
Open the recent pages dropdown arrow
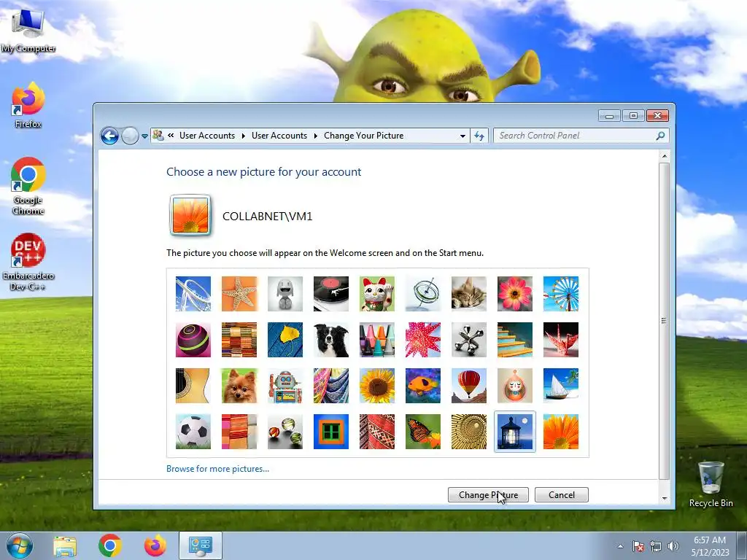tap(144, 136)
